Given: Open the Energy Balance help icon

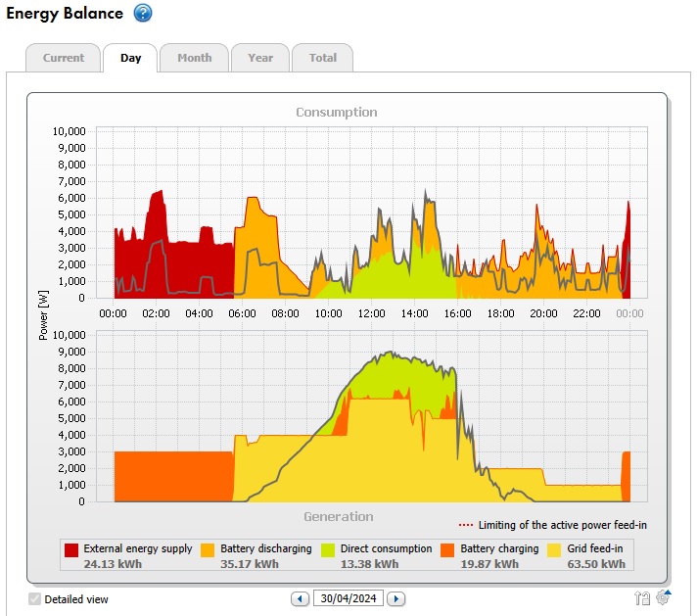Looking at the screenshot, I should [x=143, y=13].
